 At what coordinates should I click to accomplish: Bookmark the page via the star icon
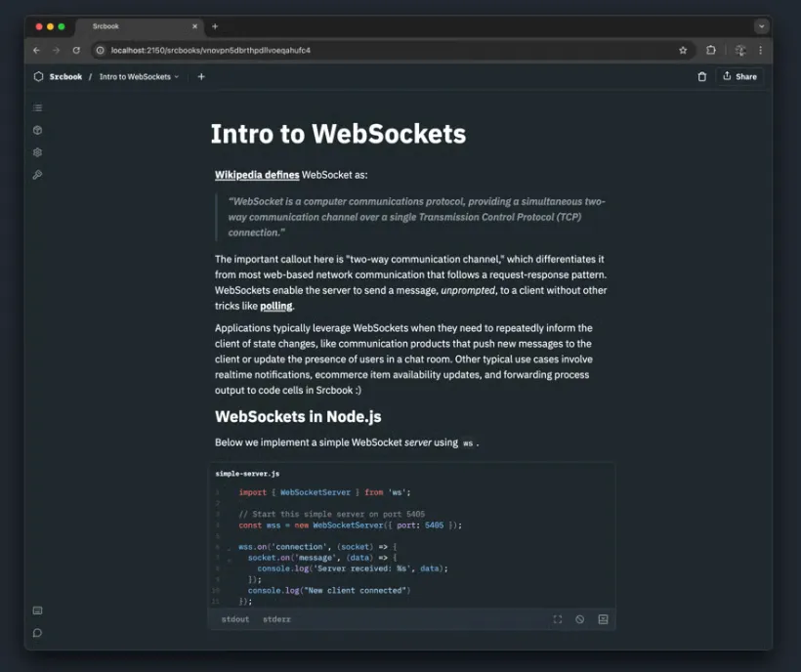click(684, 50)
